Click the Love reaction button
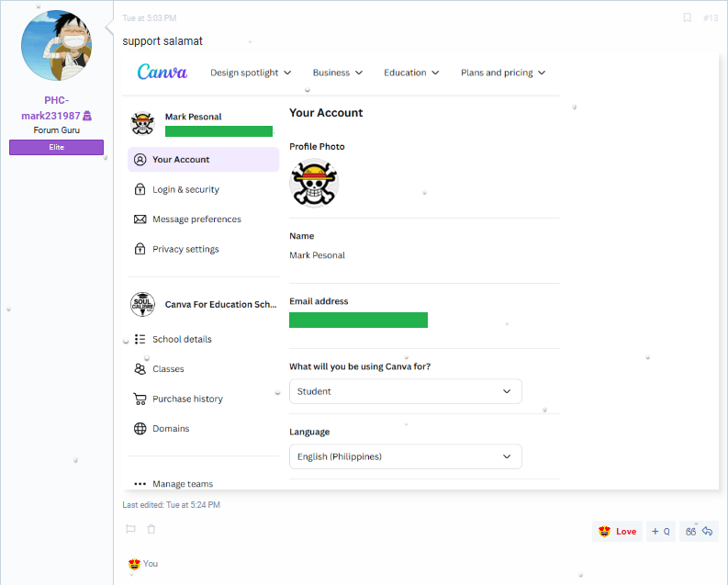This screenshot has height=585, width=728. coord(617,531)
